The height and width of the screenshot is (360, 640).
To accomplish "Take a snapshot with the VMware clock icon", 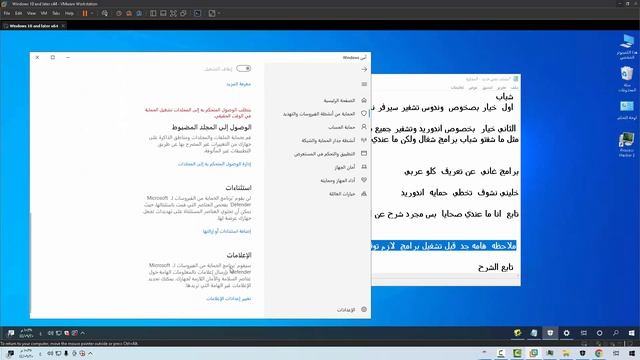I will click(x=119, y=13).
